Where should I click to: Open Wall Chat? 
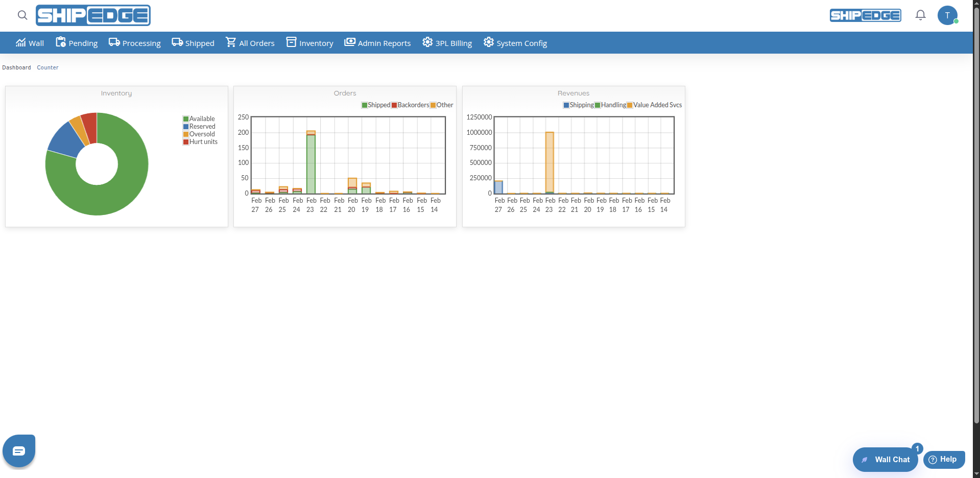(885, 459)
